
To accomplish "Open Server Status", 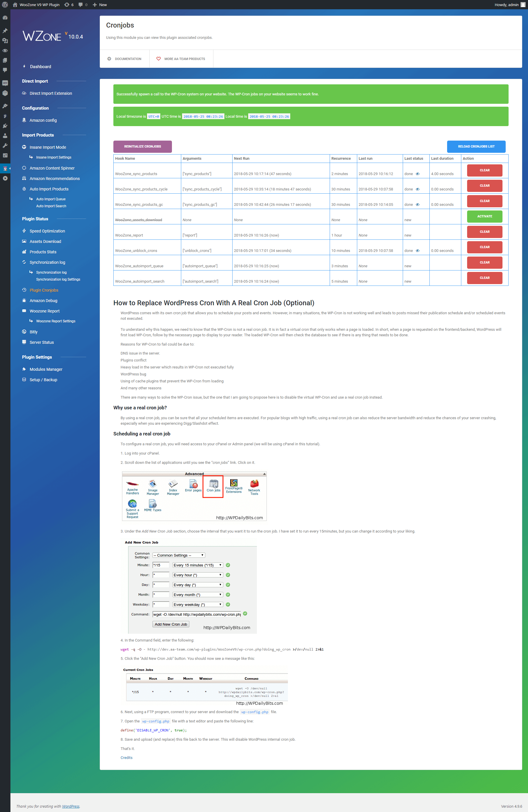I will click(x=42, y=342).
